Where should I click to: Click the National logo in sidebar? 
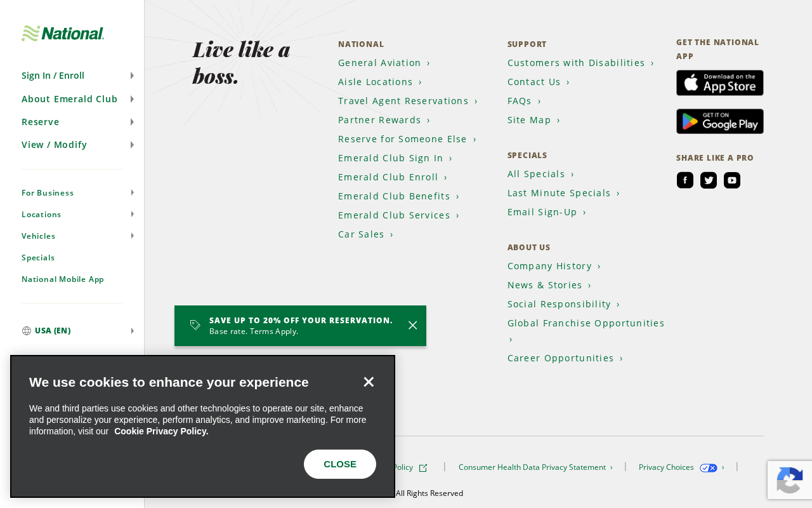point(63,34)
